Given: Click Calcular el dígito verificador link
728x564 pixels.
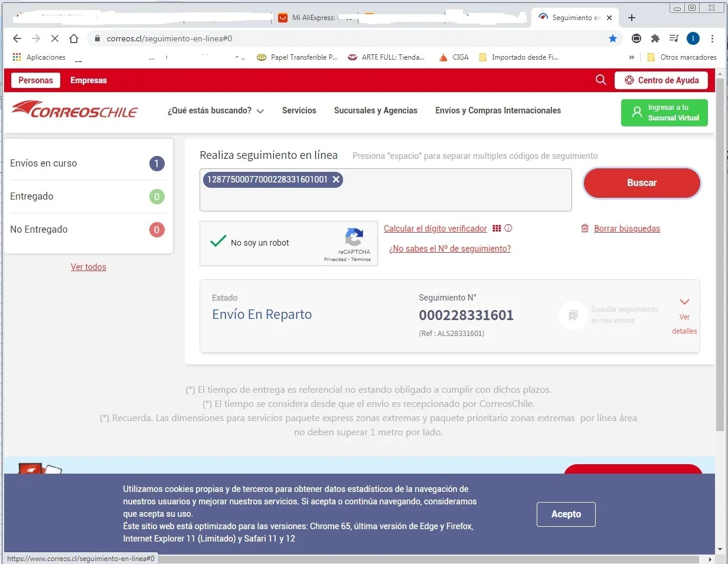Looking at the screenshot, I should (x=435, y=229).
